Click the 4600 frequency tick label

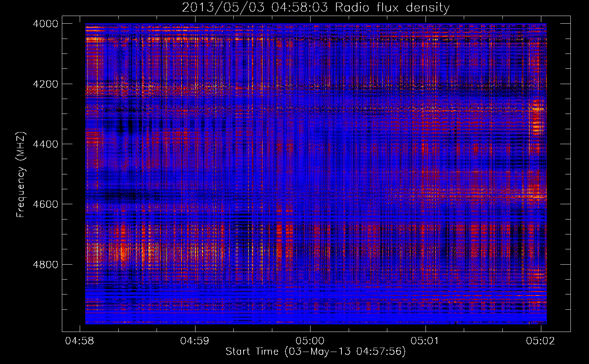[46, 204]
